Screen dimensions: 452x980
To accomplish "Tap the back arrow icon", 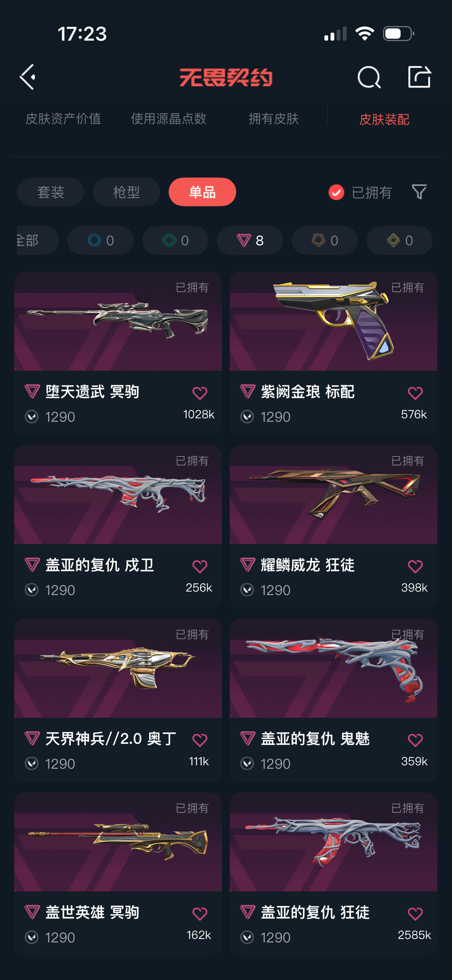I will (x=28, y=77).
